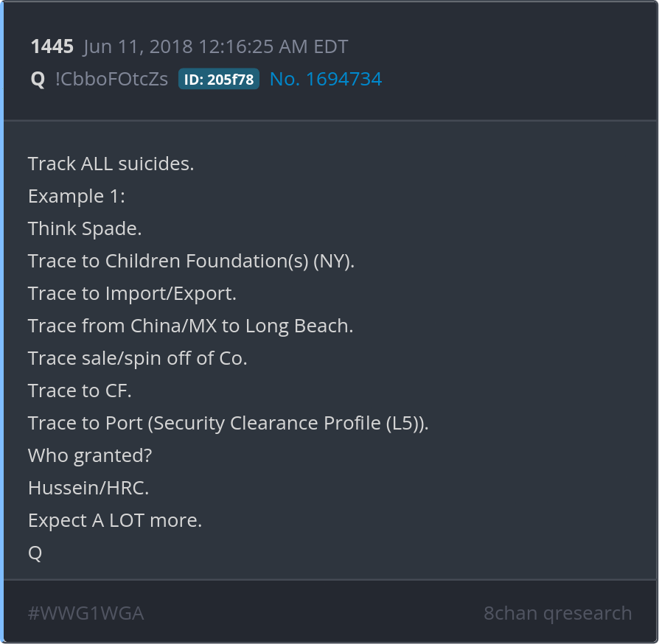Click the line "Track ALL suicides."
This screenshot has height=644, width=659.
click(111, 164)
